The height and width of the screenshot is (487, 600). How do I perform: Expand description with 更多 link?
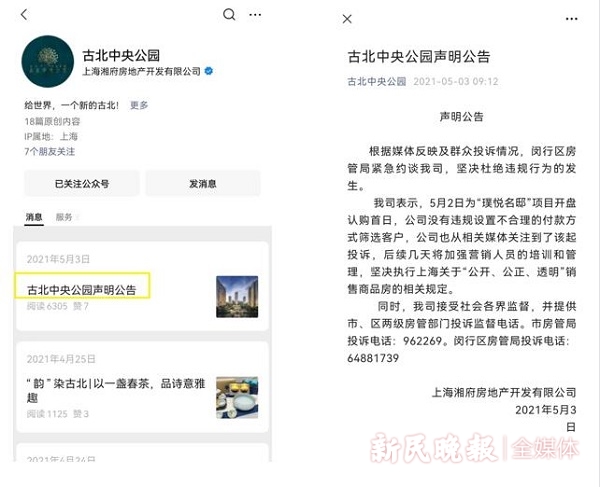[x=139, y=105]
